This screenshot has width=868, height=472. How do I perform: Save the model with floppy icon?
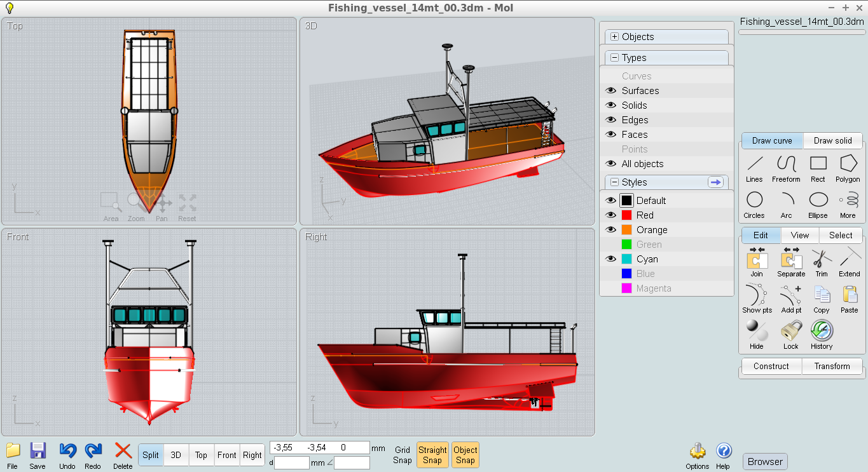click(x=38, y=455)
